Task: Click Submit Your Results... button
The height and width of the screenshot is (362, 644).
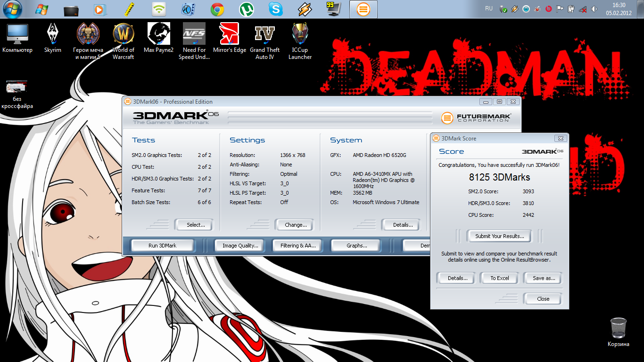Action: [x=499, y=236]
